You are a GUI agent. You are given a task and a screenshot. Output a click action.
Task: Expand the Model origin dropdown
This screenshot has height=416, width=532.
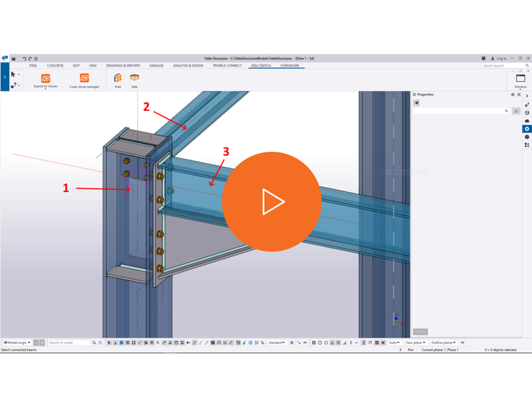point(19,343)
